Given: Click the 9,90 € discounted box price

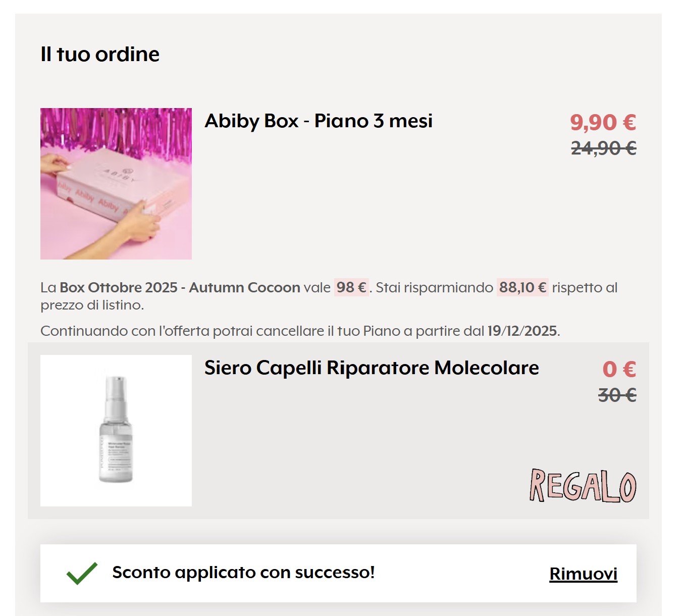Looking at the screenshot, I should coord(603,122).
